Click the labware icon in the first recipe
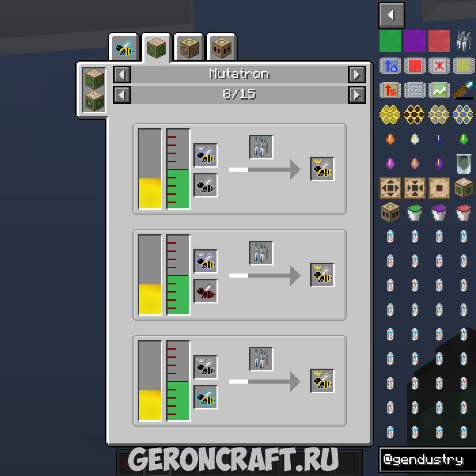The image size is (476, 476). (261, 147)
